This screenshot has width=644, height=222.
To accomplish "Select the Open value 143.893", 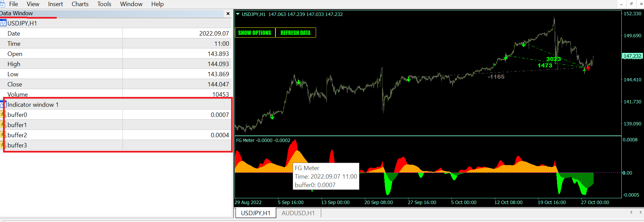I will (218, 54).
